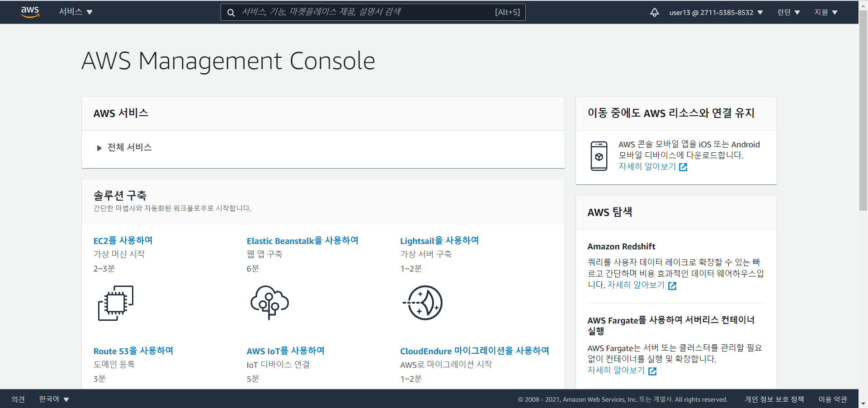Click the Amazon Redshift heading
This screenshot has height=408, width=868.
(621, 246)
